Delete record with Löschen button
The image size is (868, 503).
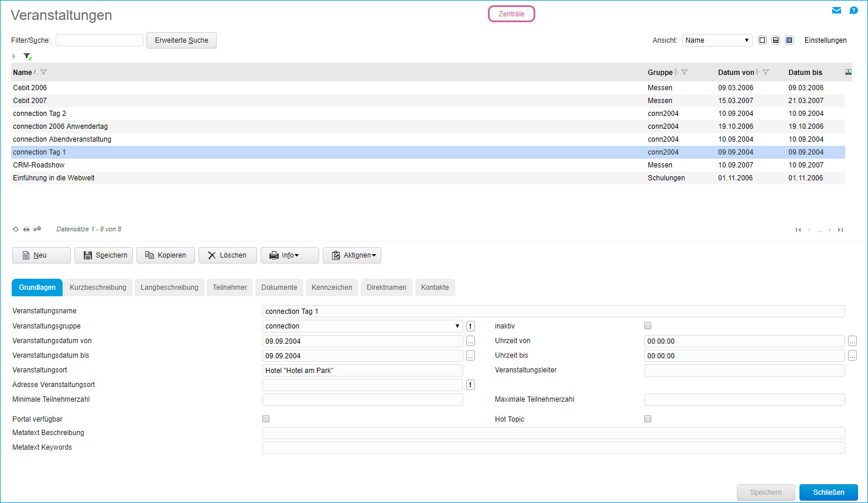tap(228, 255)
